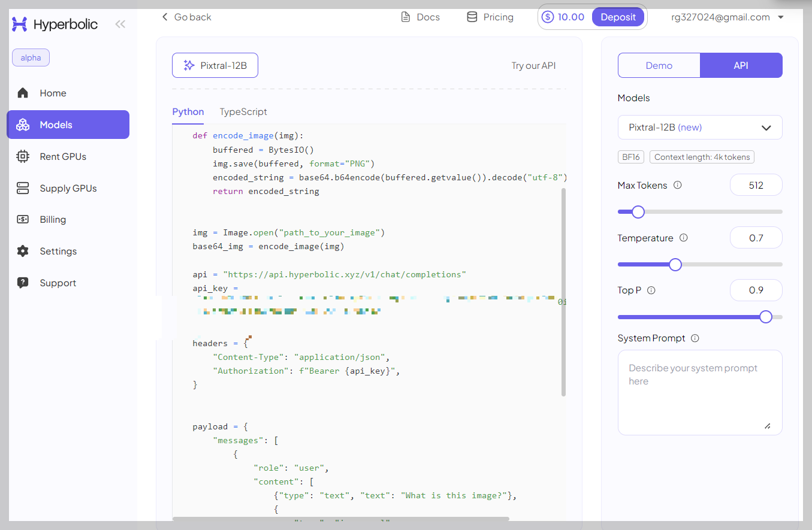Click the code panel vertical scrollbar

click(563, 292)
